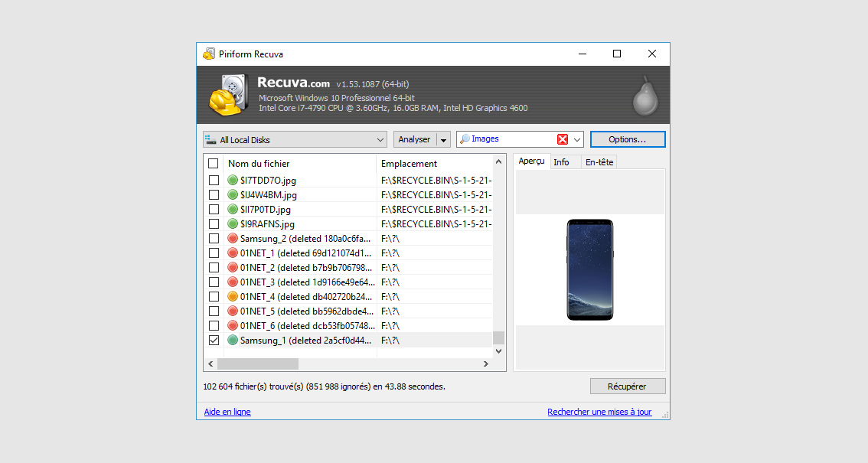Screen dimensions: 868x463
Task: Click green status dot of $I9RAFNS.jpg
Action: tap(233, 224)
